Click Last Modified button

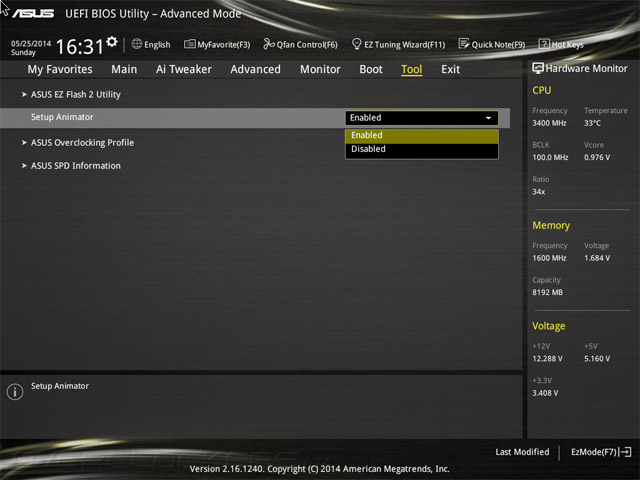pos(522,452)
